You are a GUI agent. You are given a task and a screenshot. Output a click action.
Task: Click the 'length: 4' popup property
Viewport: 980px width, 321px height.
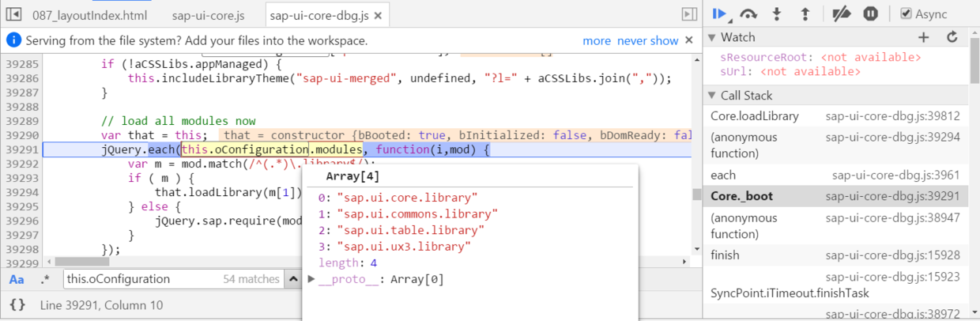click(348, 263)
